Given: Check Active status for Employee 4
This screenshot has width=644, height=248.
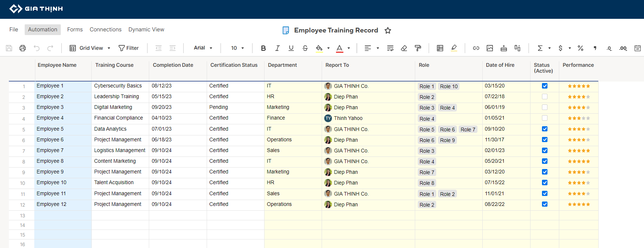Looking at the screenshot, I should click(545, 118).
